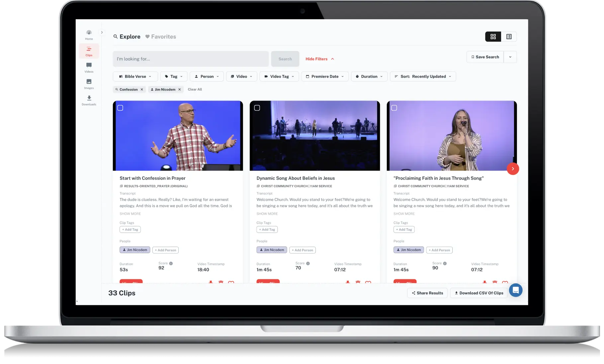Open the Home sidebar icon
This screenshot has width=604, height=364.
click(x=89, y=35)
